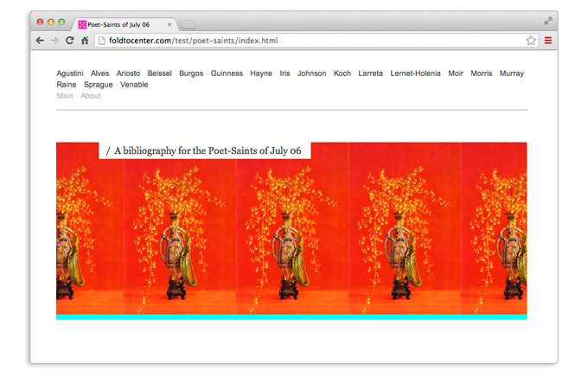This screenshot has width=588, height=384.
Task: Zoom the window with the green button
Action: click(x=61, y=22)
